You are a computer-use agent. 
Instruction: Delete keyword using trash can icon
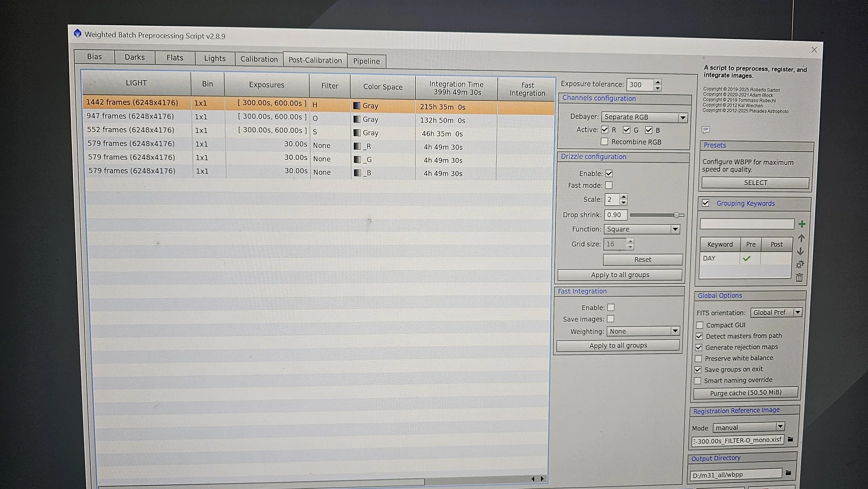click(x=799, y=277)
